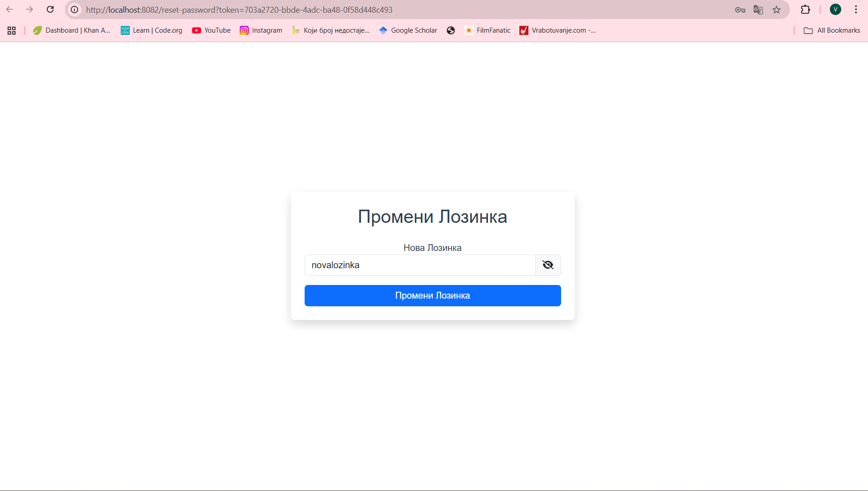The width and height of the screenshot is (868, 491).
Task: Open the profile avatar V
Action: tap(835, 10)
